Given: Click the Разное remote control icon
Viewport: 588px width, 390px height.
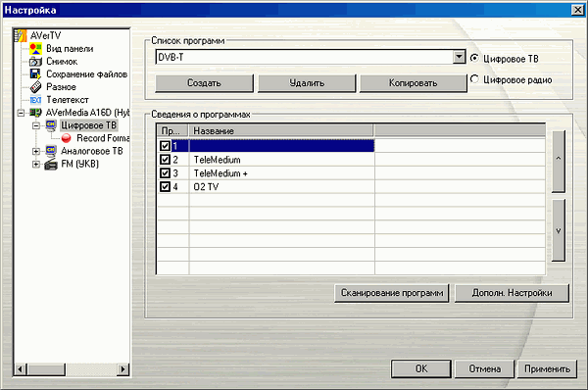Looking at the screenshot, I should (x=35, y=86).
